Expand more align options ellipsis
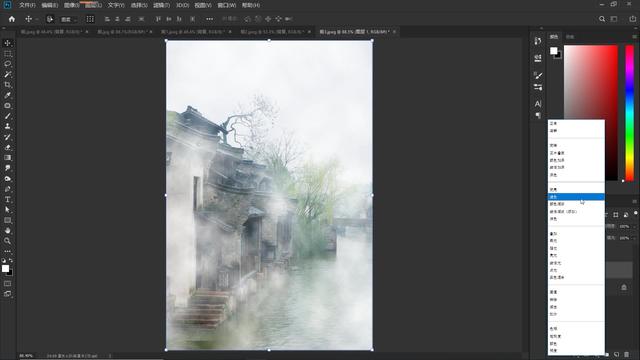 pos(209,19)
